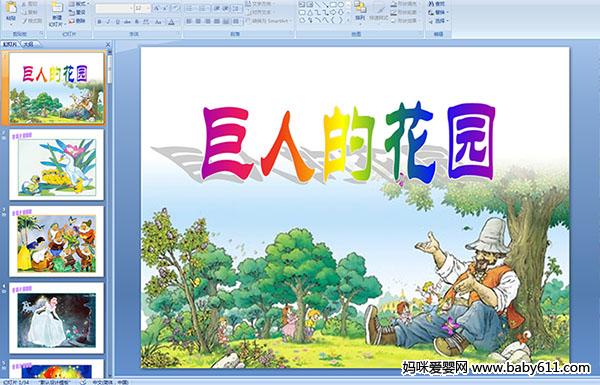This screenshot has height=385, width=600.
Task: Switch to the Outline pane tab
Action: coord(28,44)
